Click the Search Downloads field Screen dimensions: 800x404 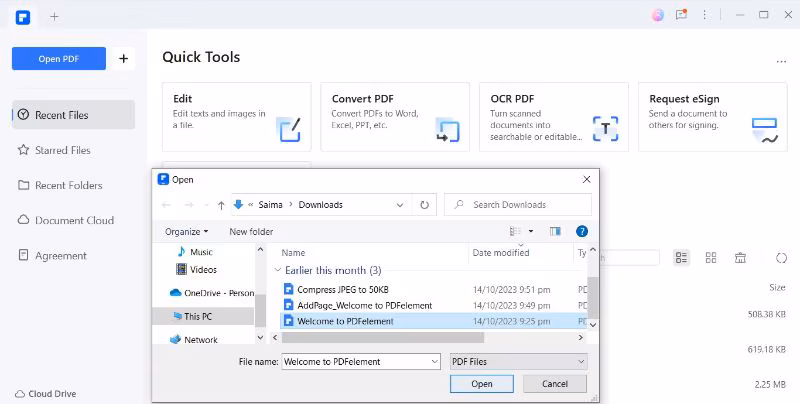pyautogui.click(x=518, y=205)
